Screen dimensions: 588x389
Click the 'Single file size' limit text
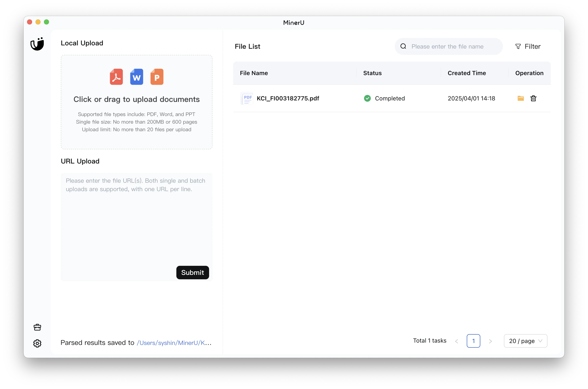pyautogui.click(x=137, y=122)
